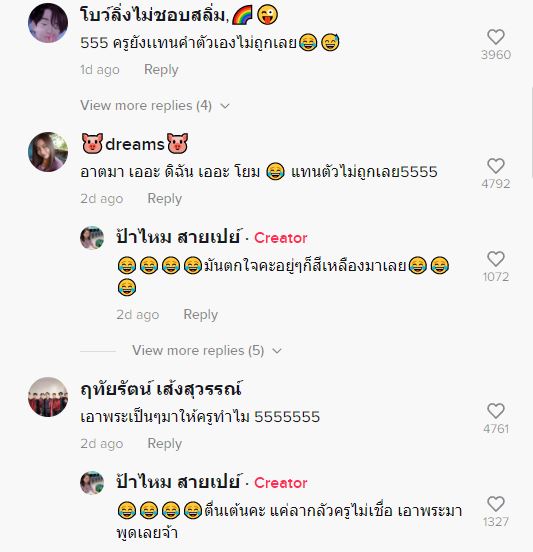Reply to the 5555555 comment
The image size is (533, 552).
point(164,443)
